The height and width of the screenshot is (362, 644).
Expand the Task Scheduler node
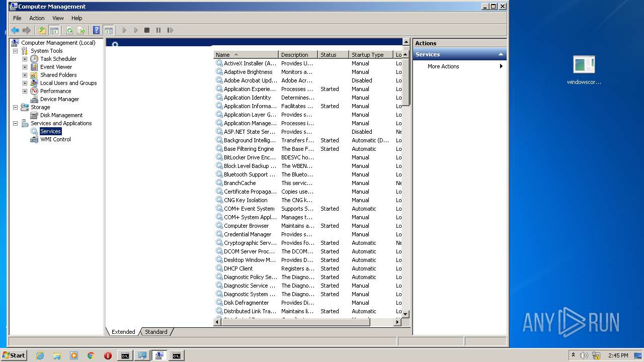point(25,59)
